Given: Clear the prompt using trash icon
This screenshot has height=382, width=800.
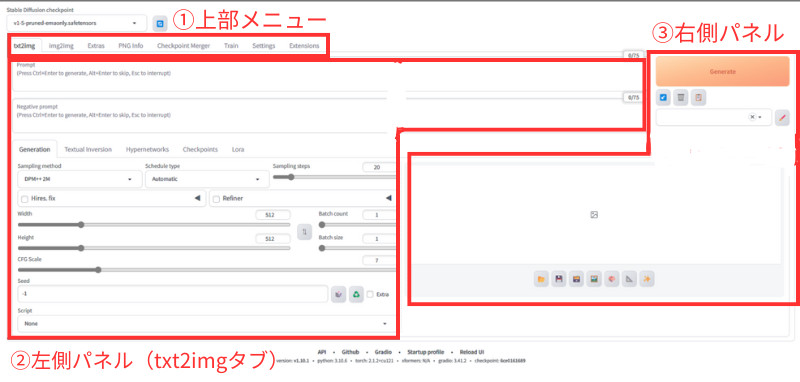Looking at the screenshot, I should (681, 97).
